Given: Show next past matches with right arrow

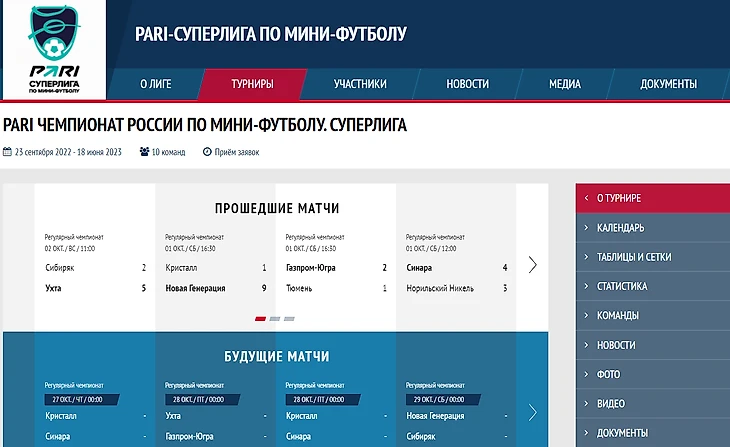Looking at the screenshot, I should 533,265.
